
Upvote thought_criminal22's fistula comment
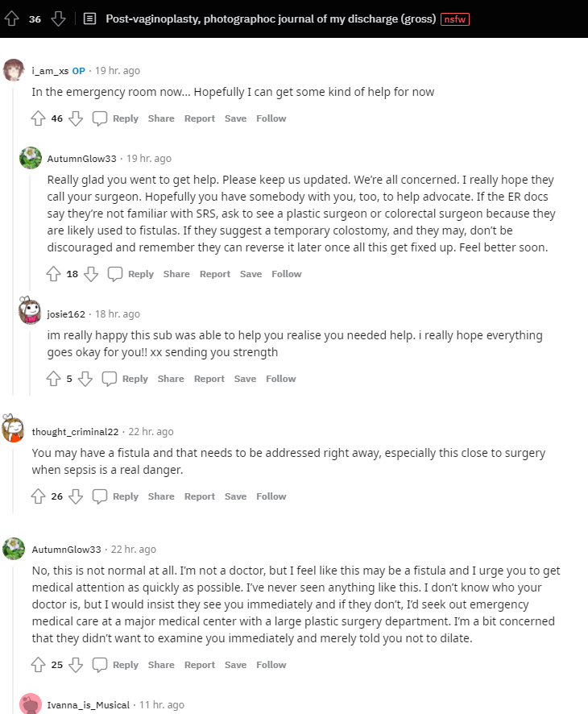pyautogui.click(x=38, y=496)
